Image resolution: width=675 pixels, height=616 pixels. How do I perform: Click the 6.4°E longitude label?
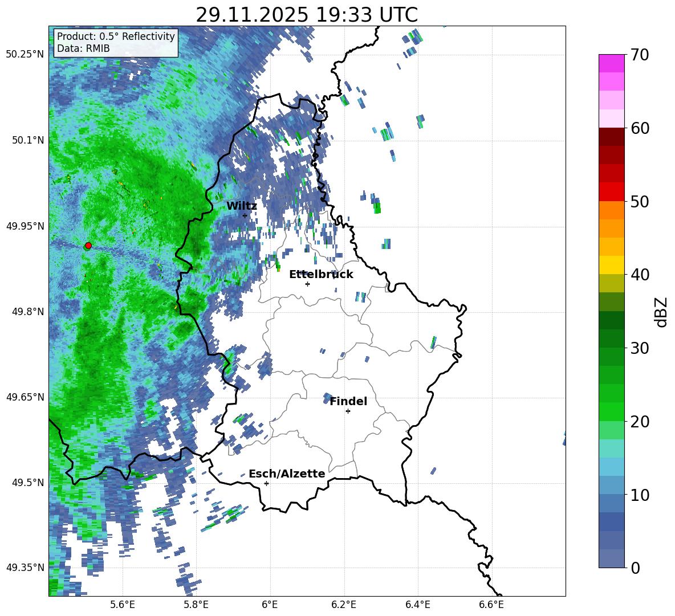pos(417,605)
